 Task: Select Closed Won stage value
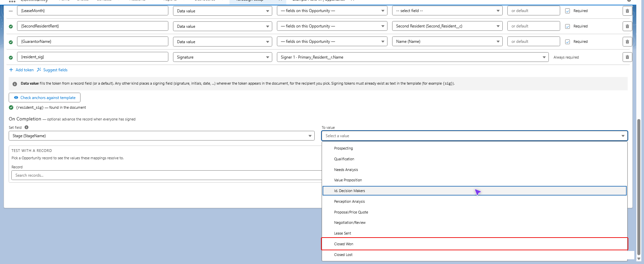(x=474, y=244)
